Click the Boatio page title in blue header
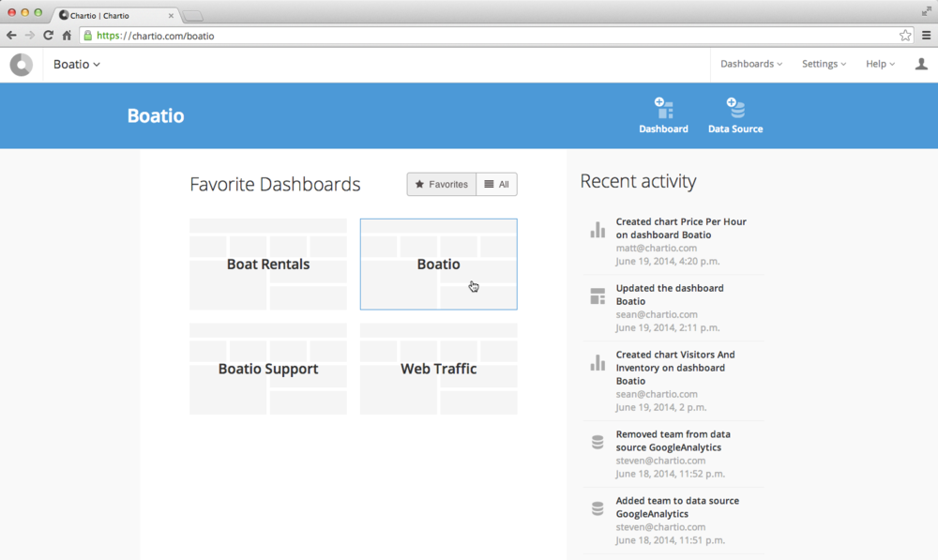Image resolution: width=938 pixels, height=560 pixels. click(x=156, y=115)
